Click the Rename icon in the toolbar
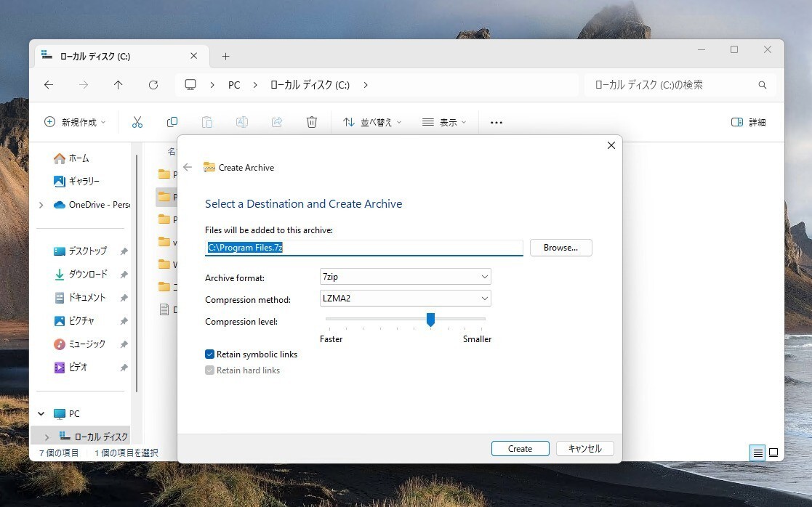 tap(242, 122)
